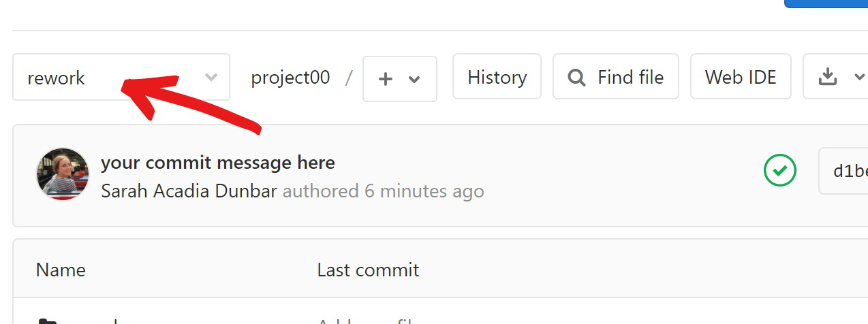Click the magnifier icon in Find file
868x324 pixels.
tap(576, 78)
